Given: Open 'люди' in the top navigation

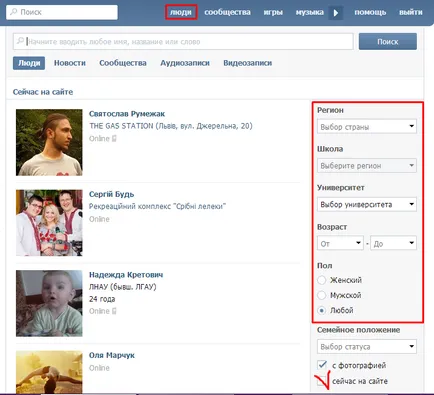Looking at the screenshot, I should point(181,12).
